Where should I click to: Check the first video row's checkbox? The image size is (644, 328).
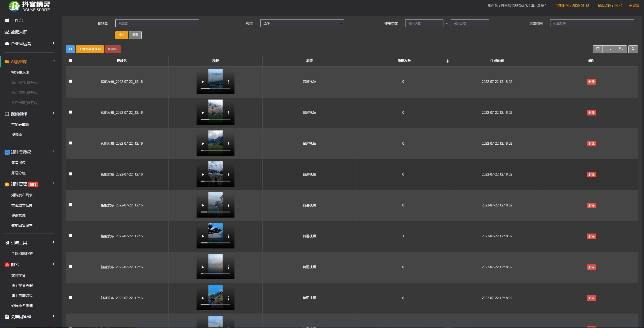(71, 81)
